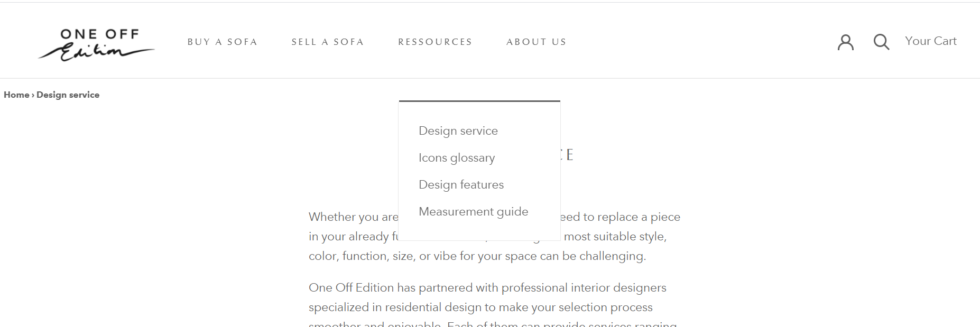Open the user account icon
Viewport: 980px width, 327px height.
pyautogui.click(x=845, y=42)
